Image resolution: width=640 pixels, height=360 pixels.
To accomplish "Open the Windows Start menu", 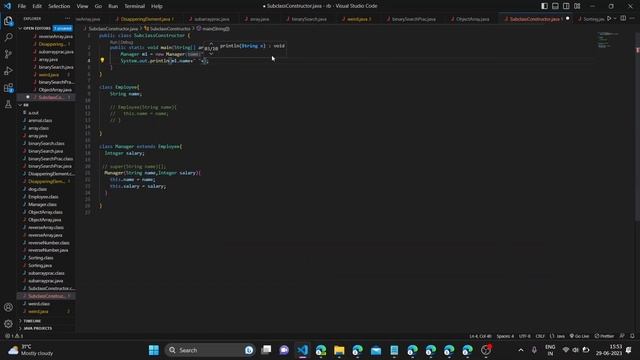I will [154, 350].
